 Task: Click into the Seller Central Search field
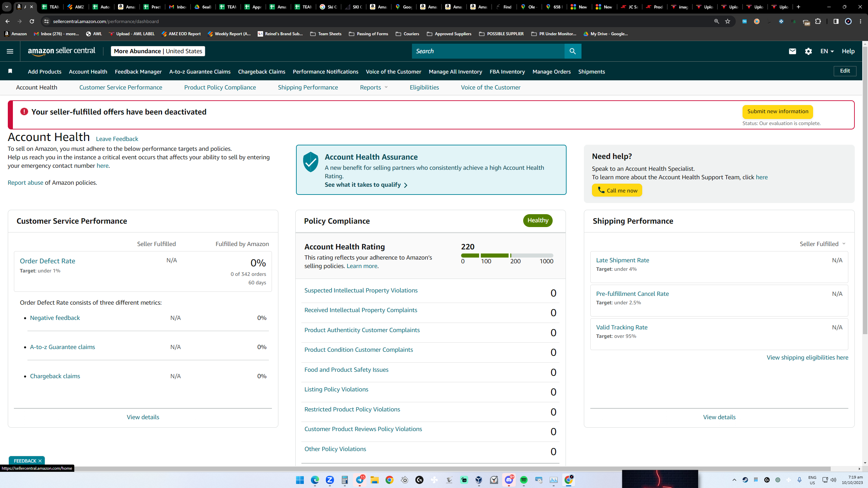[x=488, y=51]
